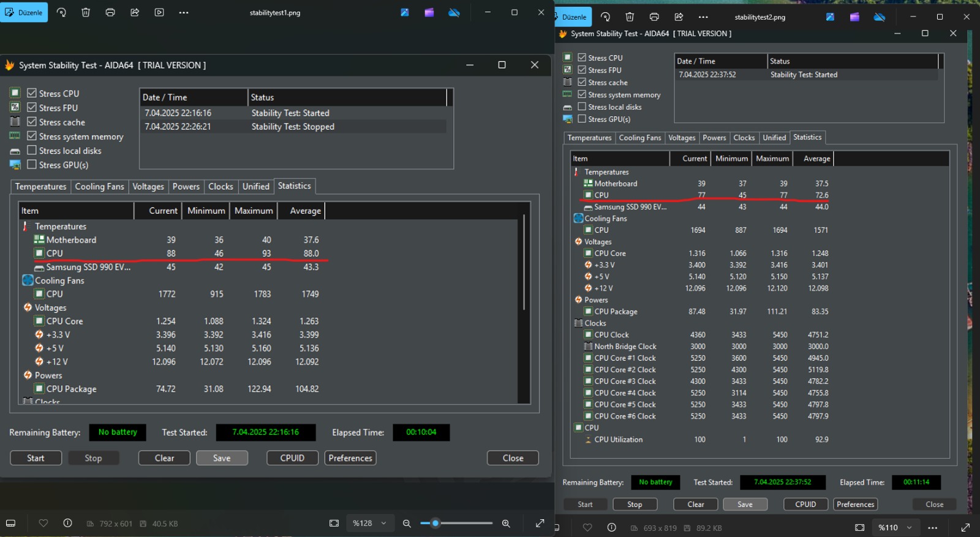
Task: Print the stabilitytest1.png image
Action: tap(110, 12)
